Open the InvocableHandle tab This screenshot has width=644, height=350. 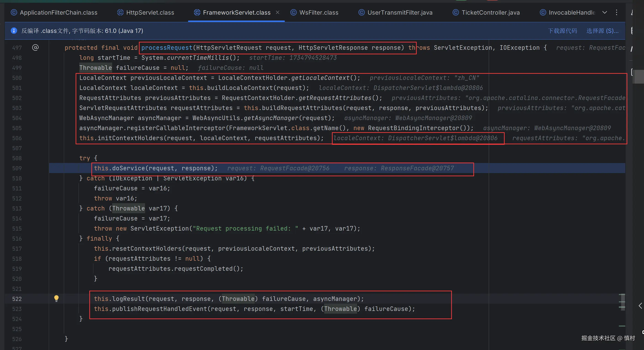[x=572, y=13]
